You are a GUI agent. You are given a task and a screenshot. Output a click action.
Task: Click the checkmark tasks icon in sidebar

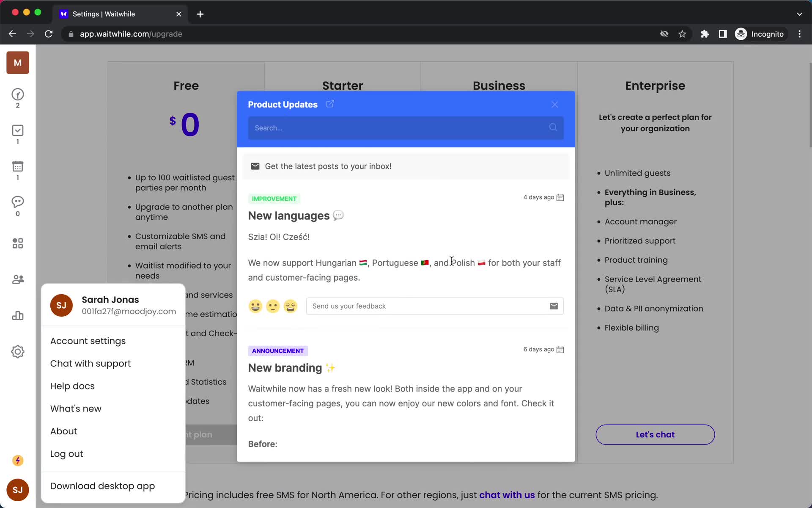click(17, 131)
